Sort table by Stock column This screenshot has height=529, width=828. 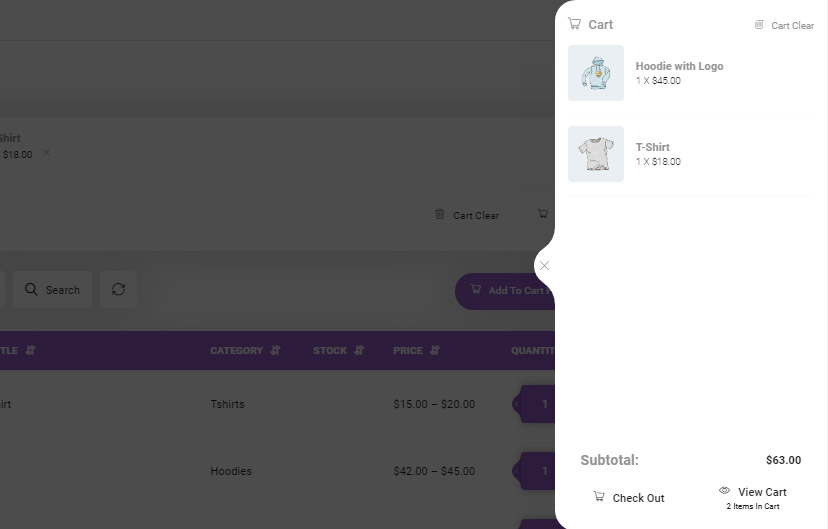338,351
